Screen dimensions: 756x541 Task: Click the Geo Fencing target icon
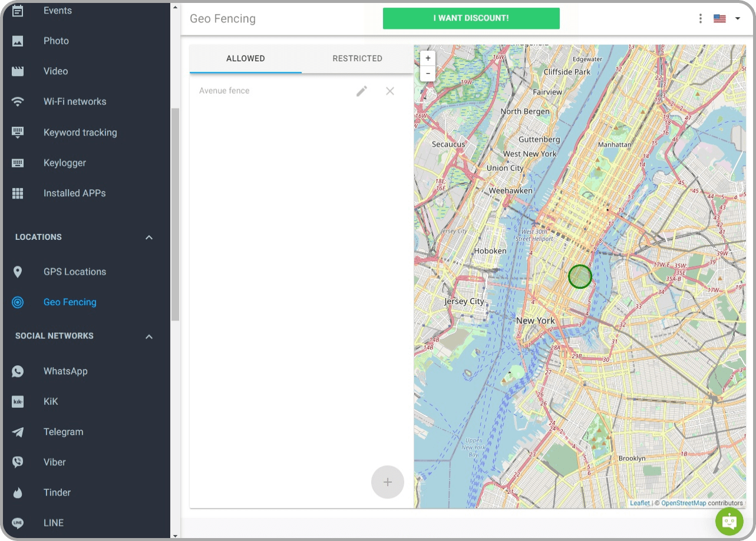18,302
